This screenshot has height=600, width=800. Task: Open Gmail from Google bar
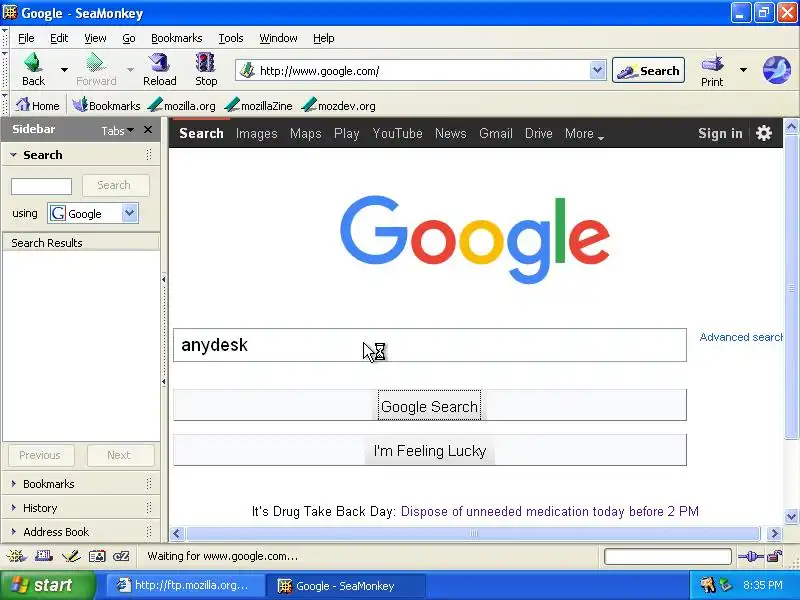[495, 134]
